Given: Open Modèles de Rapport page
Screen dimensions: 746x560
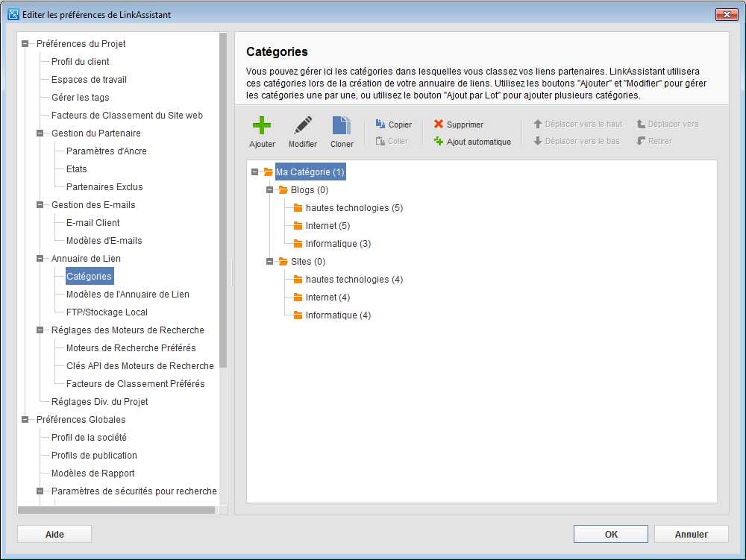Looking at the screenshot, I should coord(93,474).
